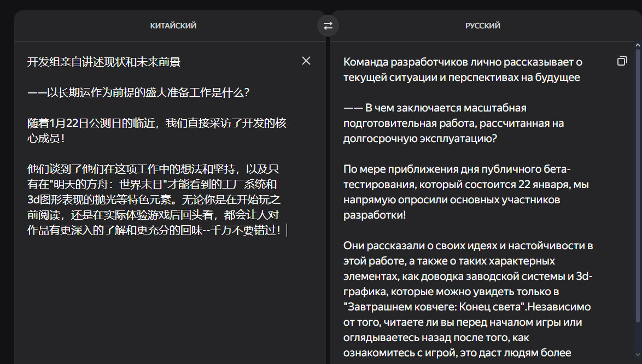
Task: Place cursor in the heading 开发组亲自讲述现状和未来前景
Action: (x=104, y=62)
